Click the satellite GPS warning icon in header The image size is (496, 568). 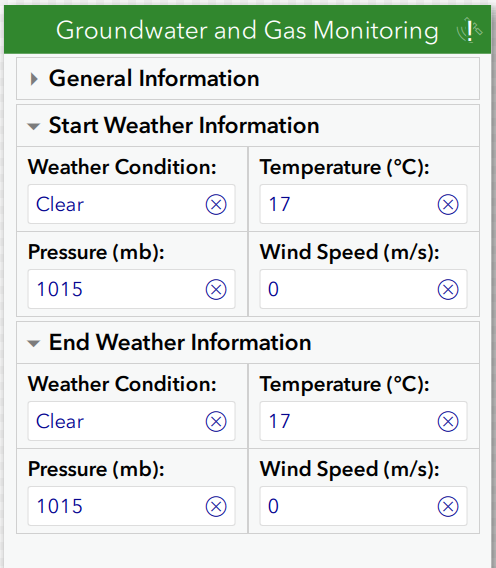pos(469,30)
